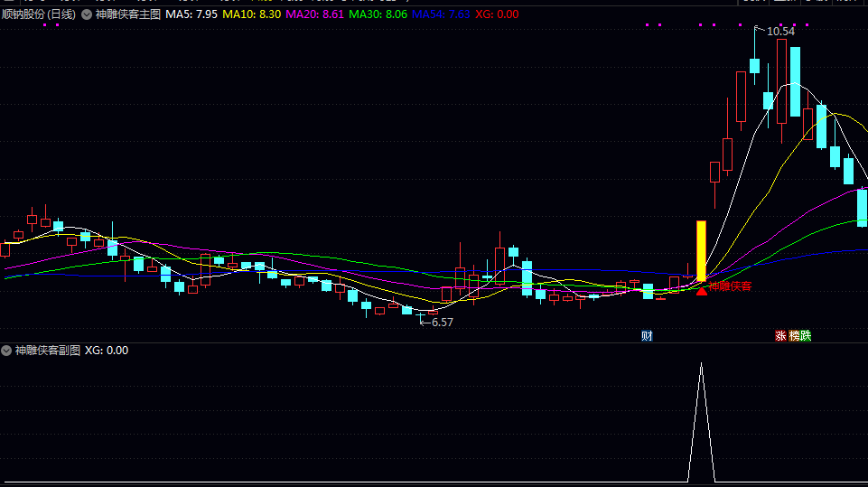Screen dimensions: 868x487
Task: Click the green 跌 marker icon
Action: (806, 335)
